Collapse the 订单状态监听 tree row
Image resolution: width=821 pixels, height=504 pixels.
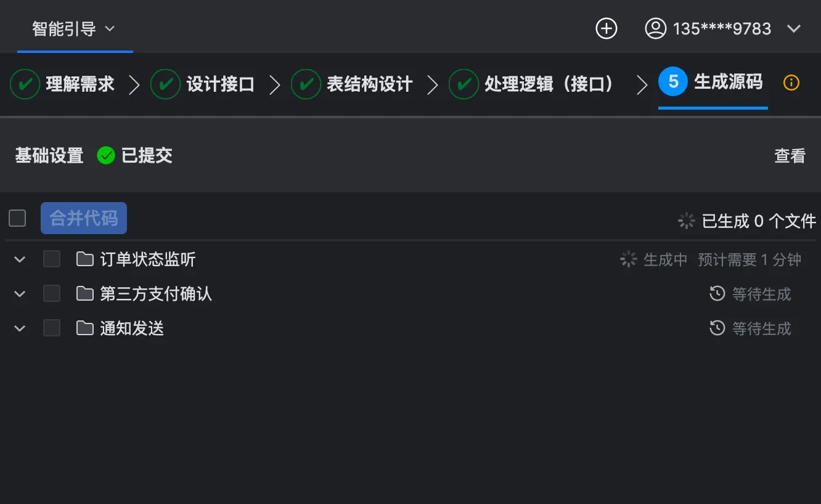point(20,259)
